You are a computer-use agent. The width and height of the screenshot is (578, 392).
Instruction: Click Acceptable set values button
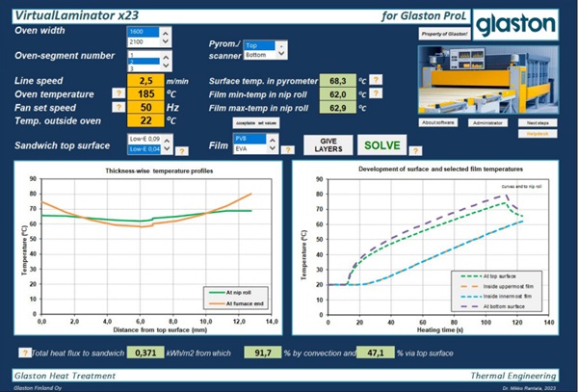coord(256,123)
